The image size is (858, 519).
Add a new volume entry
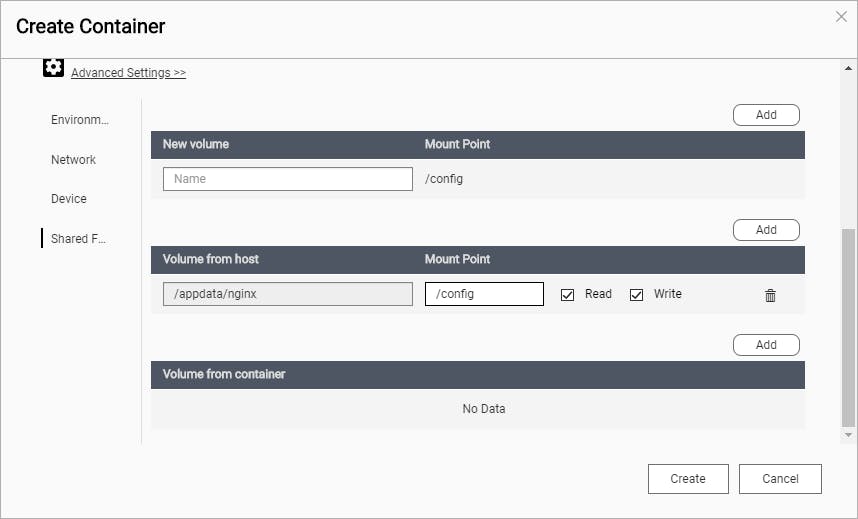click(x=766, y=115)
